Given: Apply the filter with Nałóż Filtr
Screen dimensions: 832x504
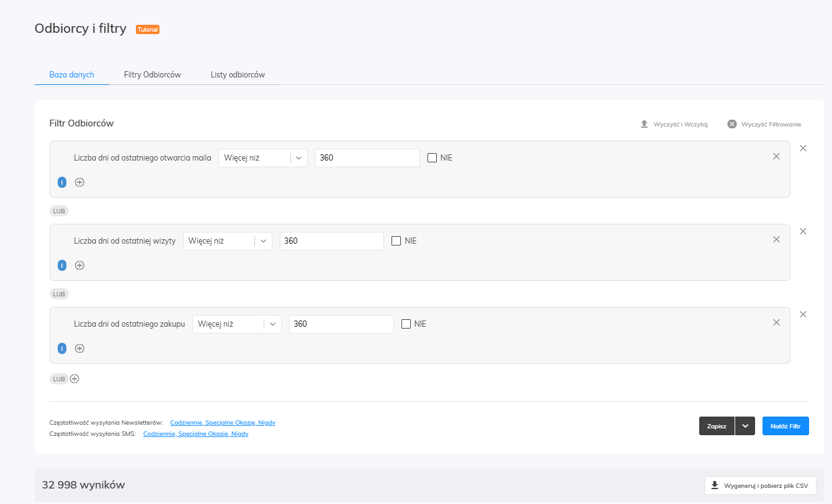Looking at the screenshot, I should coord(785,426).
